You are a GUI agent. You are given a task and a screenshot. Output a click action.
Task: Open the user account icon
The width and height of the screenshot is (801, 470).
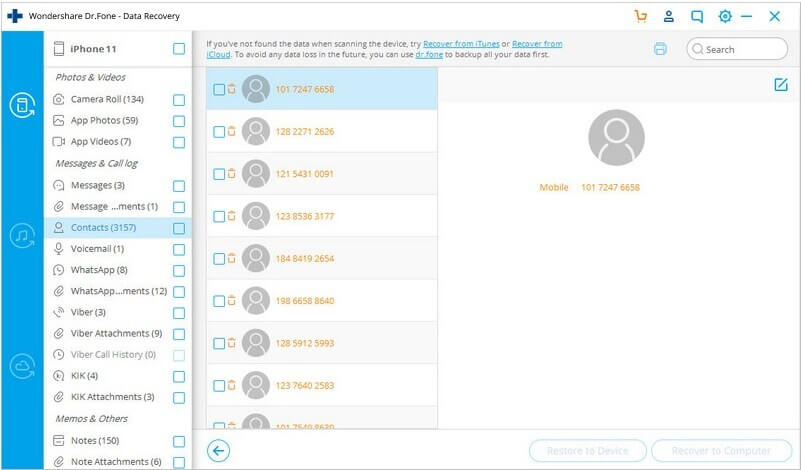668,16
